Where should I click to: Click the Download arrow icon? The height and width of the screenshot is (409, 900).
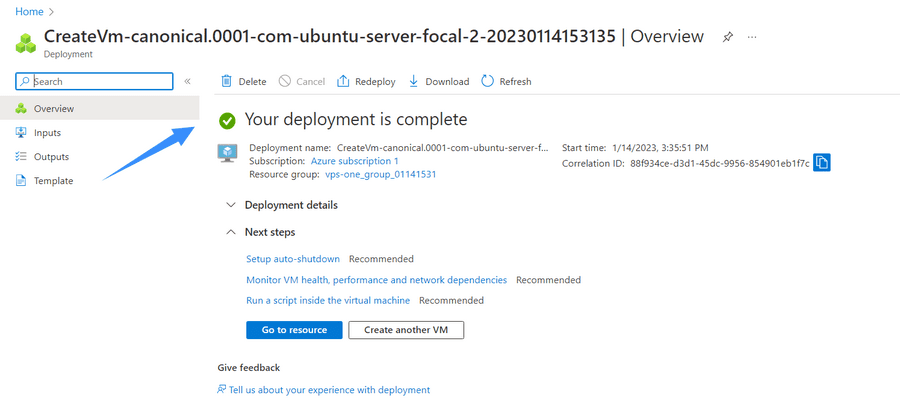pos(413,81)
